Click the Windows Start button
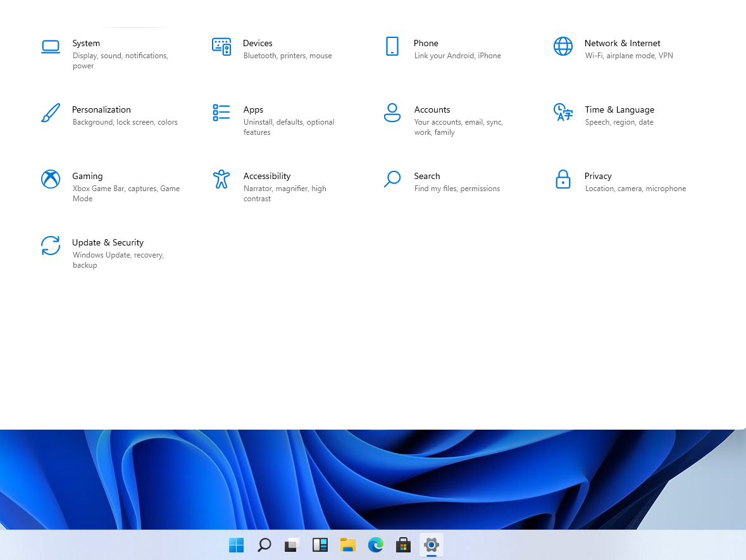Screen dimensions: 746x560 point(235,545)
